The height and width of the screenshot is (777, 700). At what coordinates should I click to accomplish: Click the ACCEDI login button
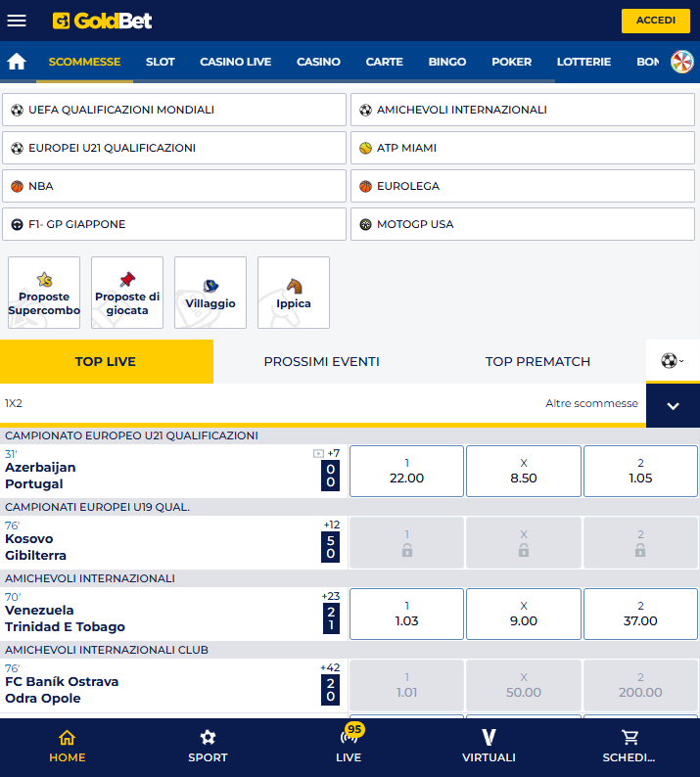point(655,21)
